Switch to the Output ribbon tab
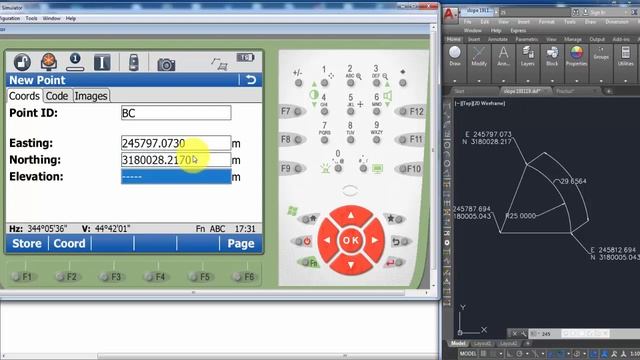This screenshot has height=360, width=640. pos(597,39)
